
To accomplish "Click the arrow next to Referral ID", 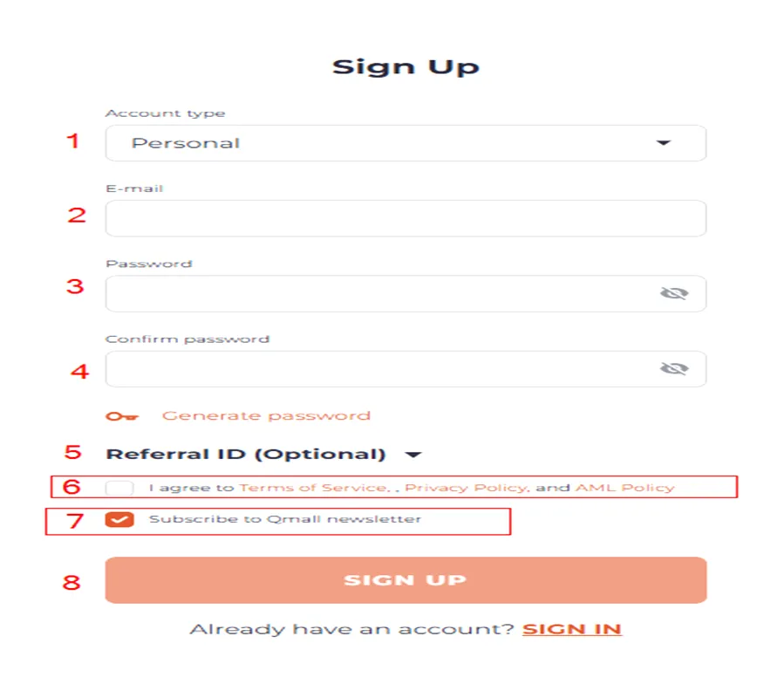I will [413, 455].
